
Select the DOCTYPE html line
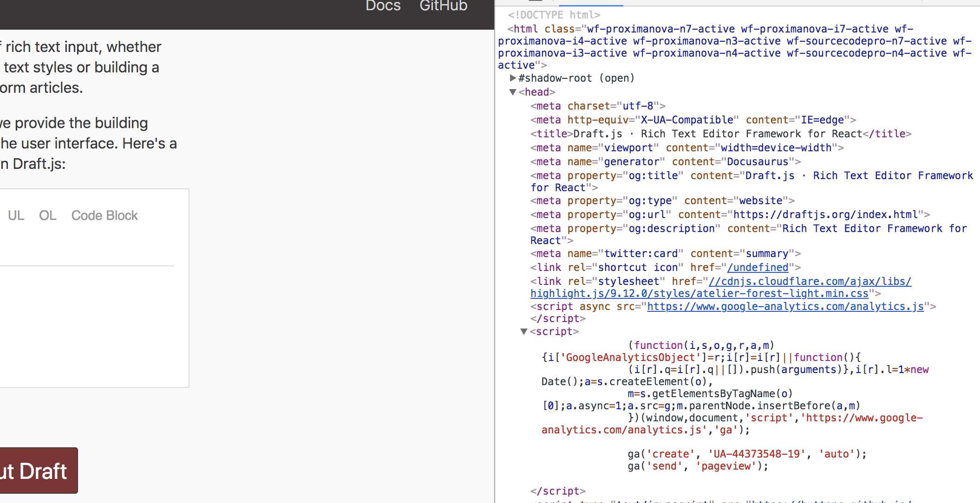[554, 15]
